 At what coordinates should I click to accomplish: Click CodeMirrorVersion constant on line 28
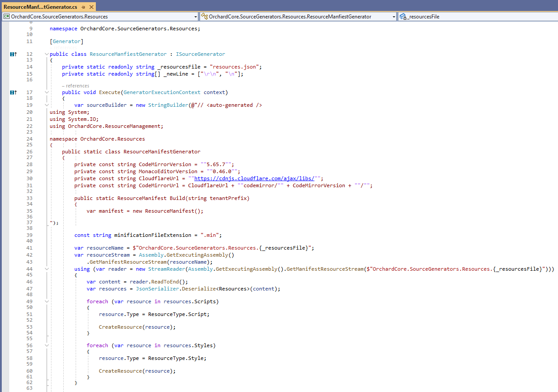click(165, 164)
